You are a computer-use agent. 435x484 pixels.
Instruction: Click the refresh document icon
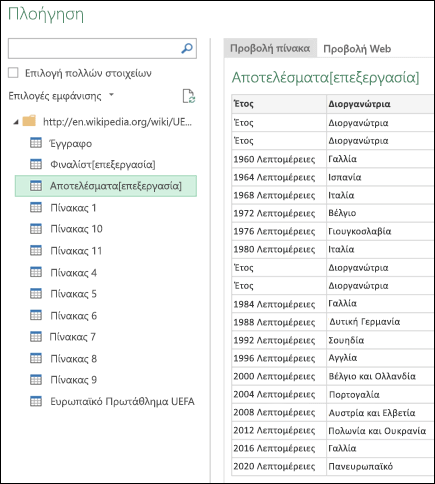[x=189, y=96]
